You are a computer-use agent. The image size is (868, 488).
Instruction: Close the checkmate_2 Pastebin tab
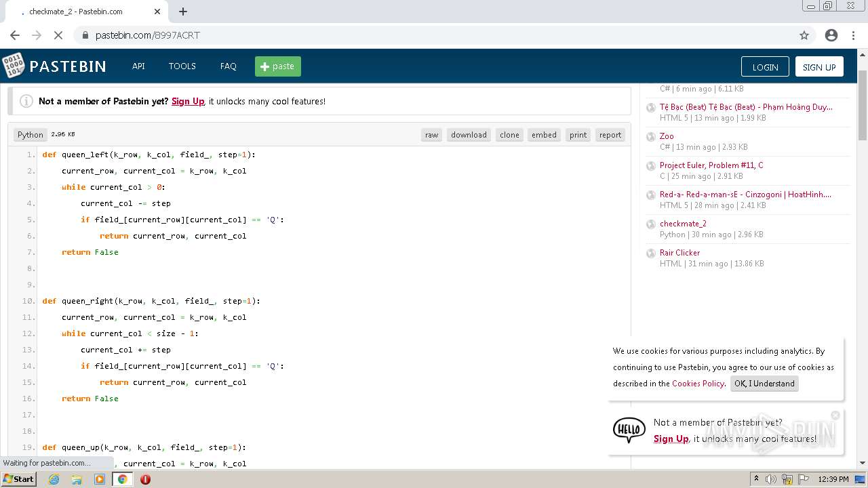[157, 12]
